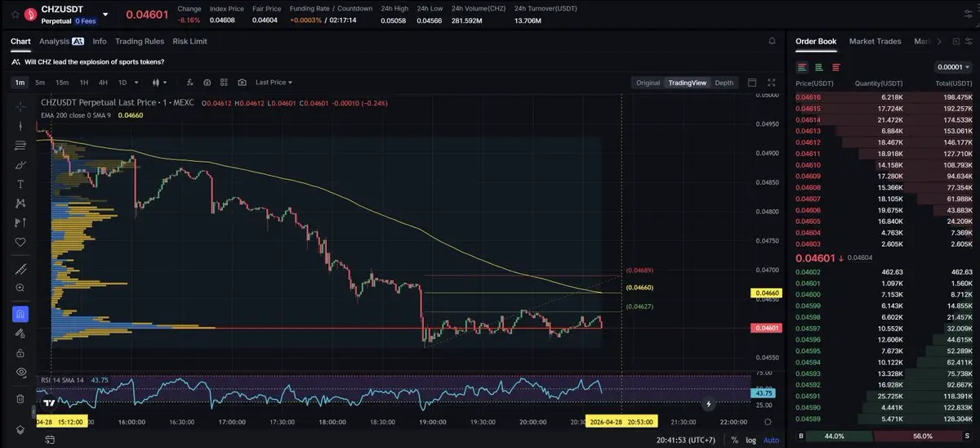This screenshot has height=448, width=980.
Task: Open the timezone clock 20:41:53 (UTC+7)
Action: click(685, 440)
